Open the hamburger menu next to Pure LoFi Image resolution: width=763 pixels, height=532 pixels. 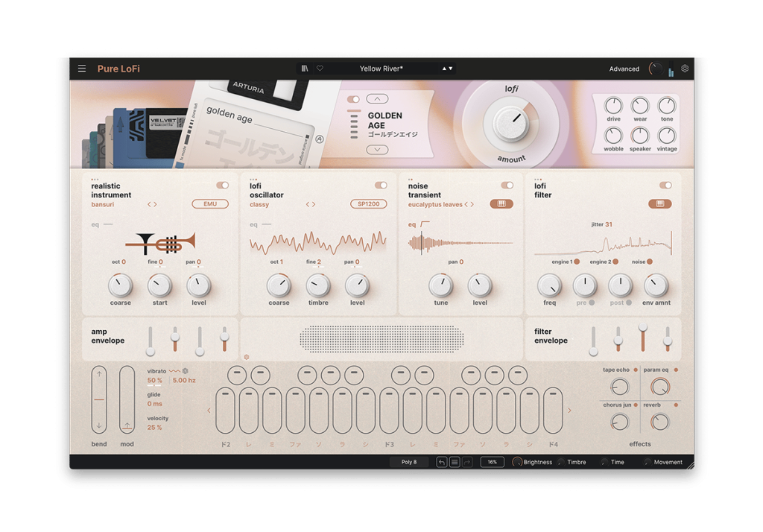click(x=81, y=68)
